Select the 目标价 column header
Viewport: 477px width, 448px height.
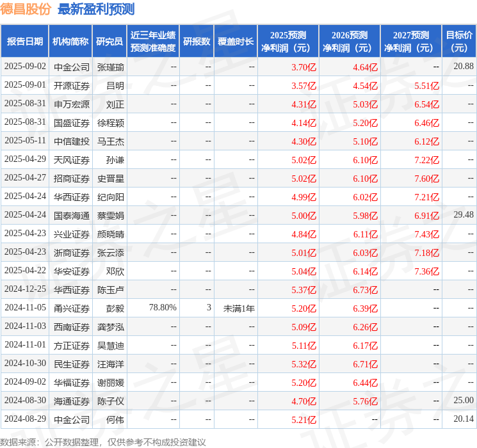[459, 42]
